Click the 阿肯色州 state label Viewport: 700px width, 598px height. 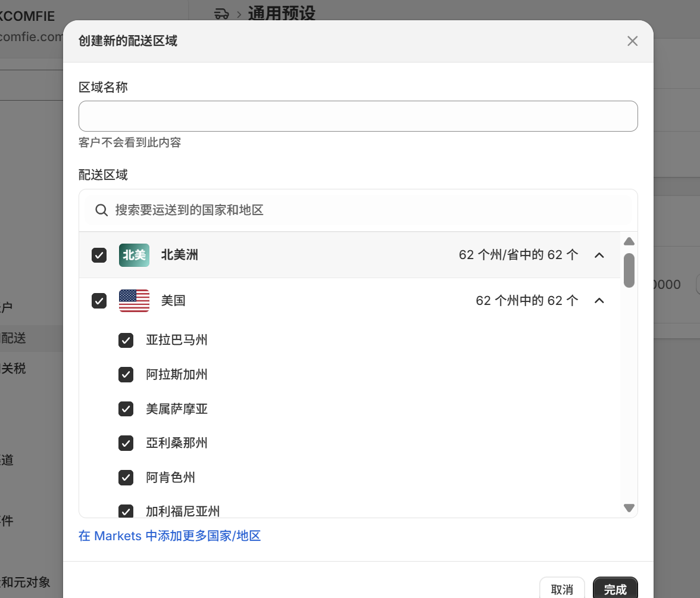(170, 478)
